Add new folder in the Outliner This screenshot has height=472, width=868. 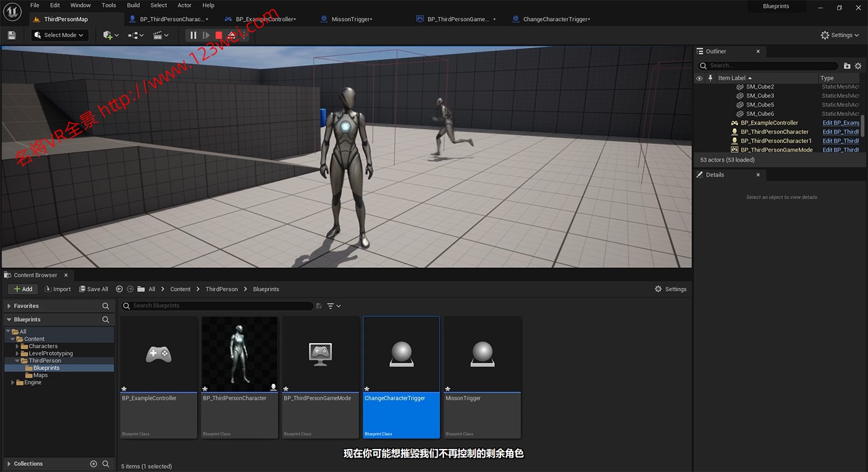(x=847, y=66)
